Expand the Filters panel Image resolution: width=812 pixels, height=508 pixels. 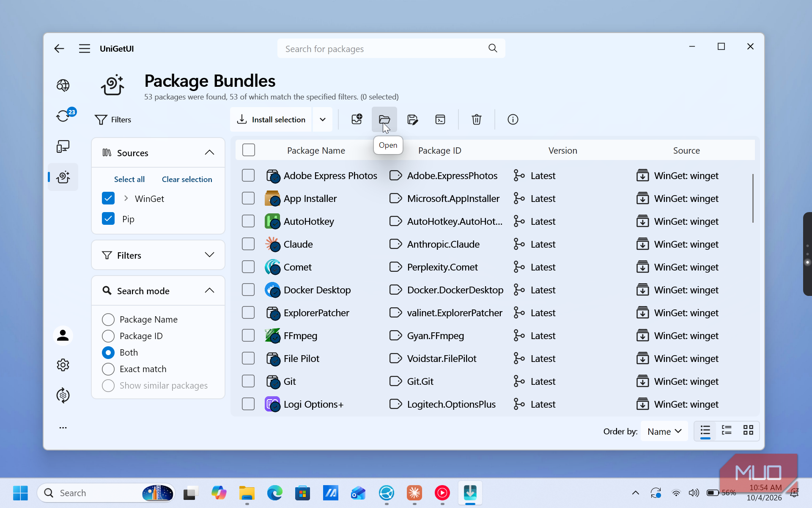click(209, 255)
